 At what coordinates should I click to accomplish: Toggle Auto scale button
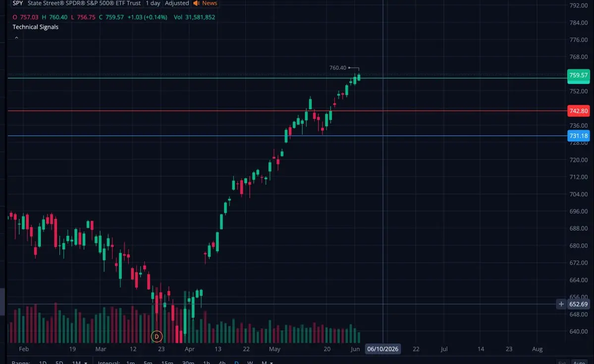pos(579,362)
